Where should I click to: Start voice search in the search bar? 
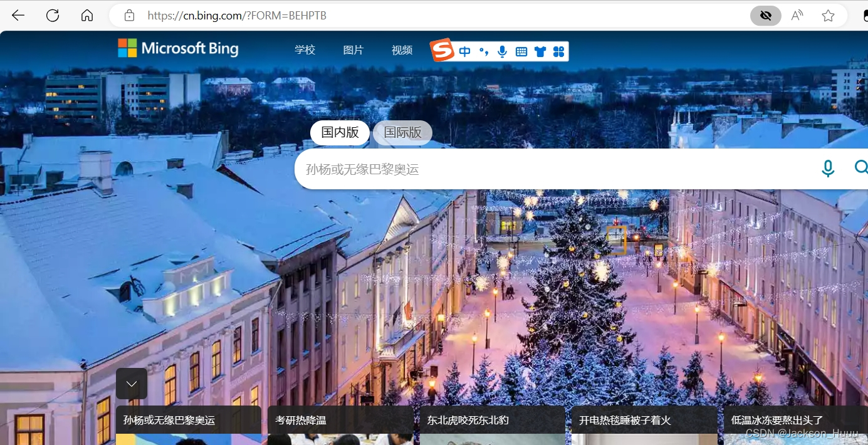coord(827,168)
